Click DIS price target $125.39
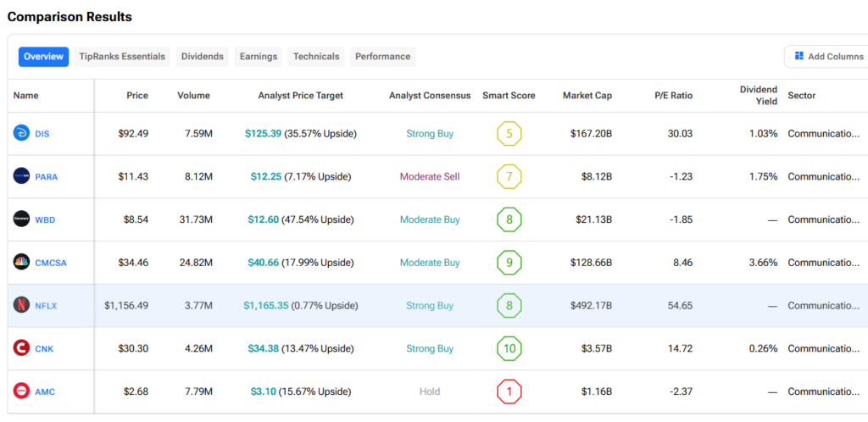This screenshot has height=422, width=868. coord(264,133)
